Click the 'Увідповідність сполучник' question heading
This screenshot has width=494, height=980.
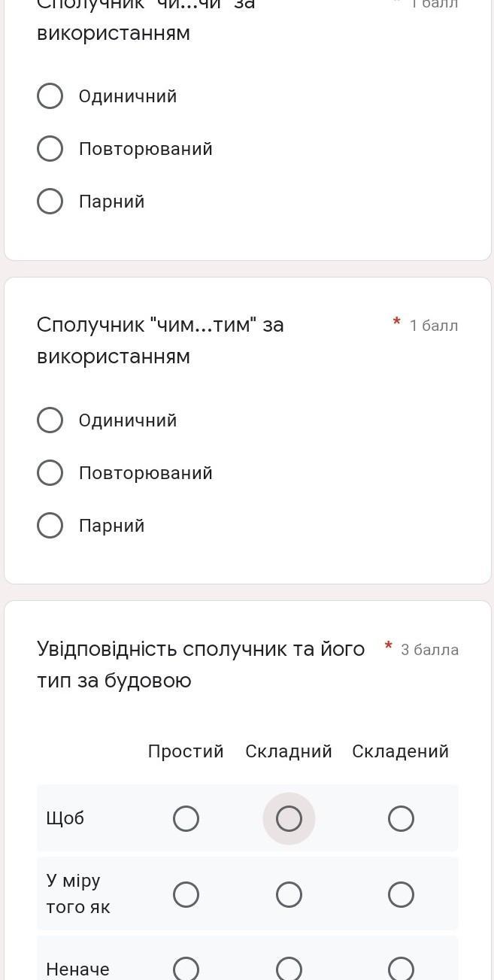coord(201,664)
